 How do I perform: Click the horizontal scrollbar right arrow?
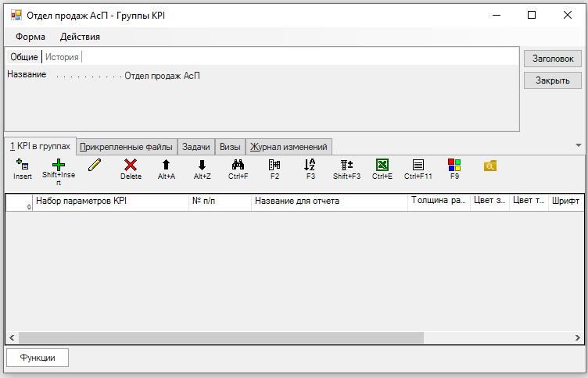[x=578, y=338]
